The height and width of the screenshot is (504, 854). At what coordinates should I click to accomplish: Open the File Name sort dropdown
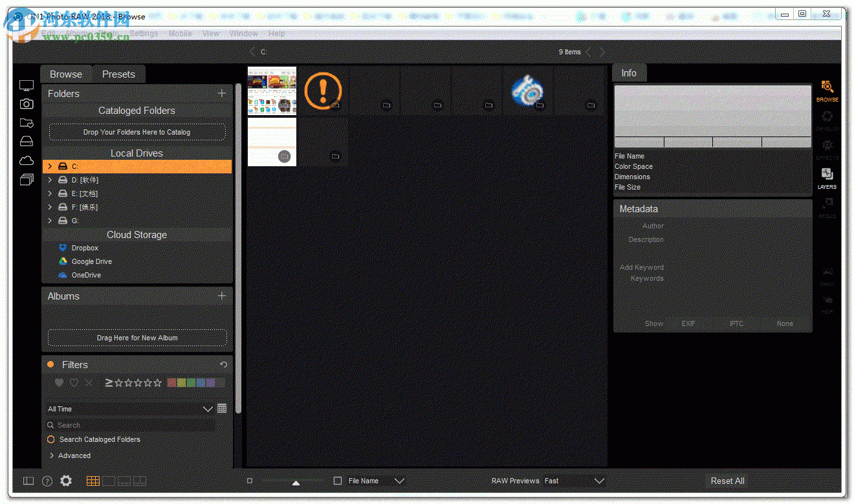tap(377, 481)
